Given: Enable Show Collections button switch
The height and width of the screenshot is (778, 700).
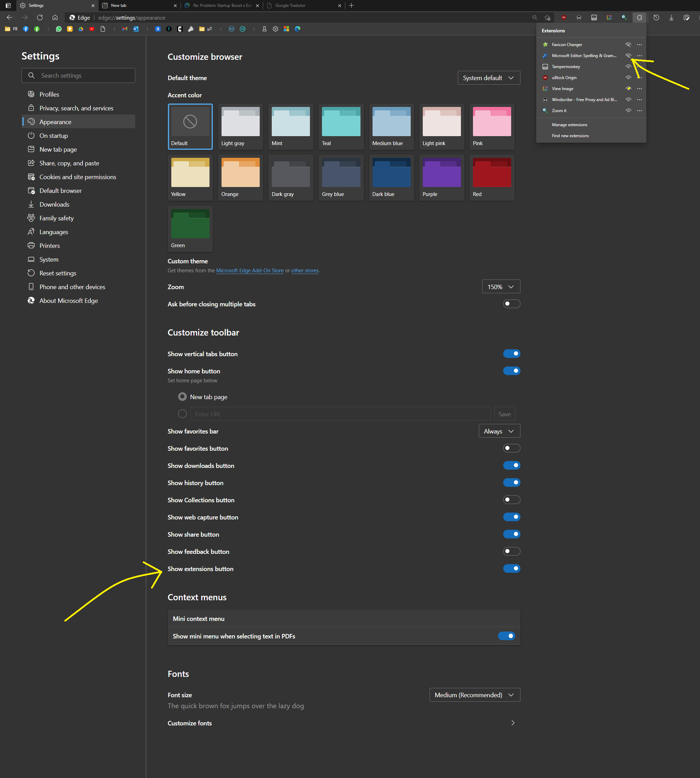Looking at the screenshot, I should click(511, 500).
